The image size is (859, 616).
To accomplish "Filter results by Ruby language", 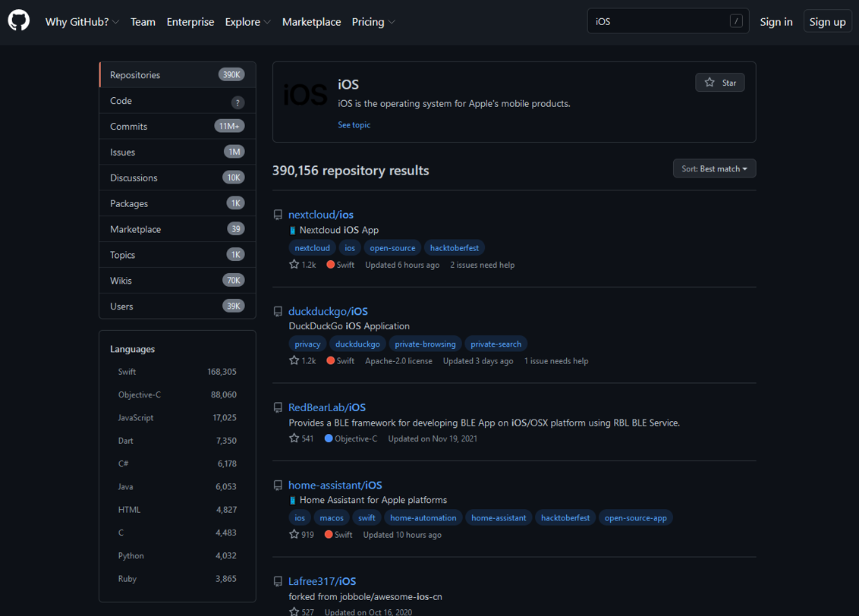I will coord(178,579).
